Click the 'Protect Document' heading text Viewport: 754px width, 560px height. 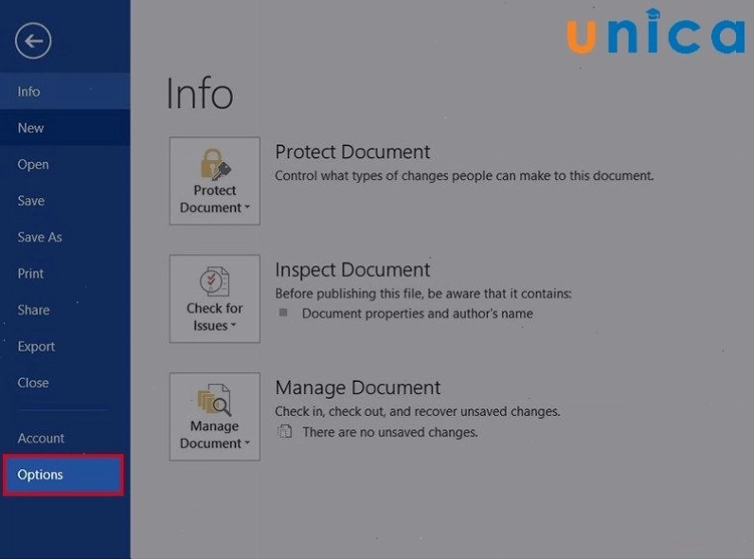tap(352, 152)
